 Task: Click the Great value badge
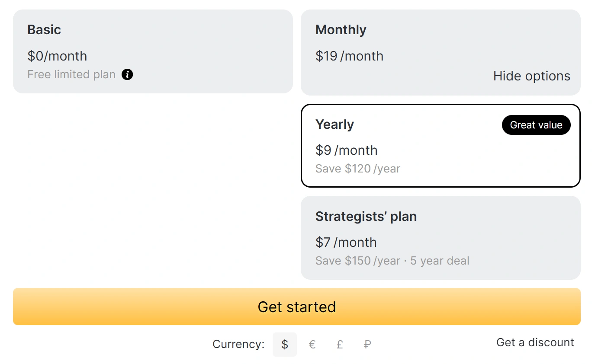pyautogui.click(x=536, y=125)
